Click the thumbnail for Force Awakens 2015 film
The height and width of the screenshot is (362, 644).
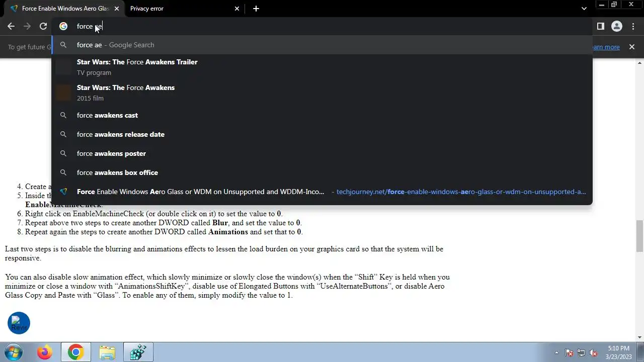pos(63,93)
